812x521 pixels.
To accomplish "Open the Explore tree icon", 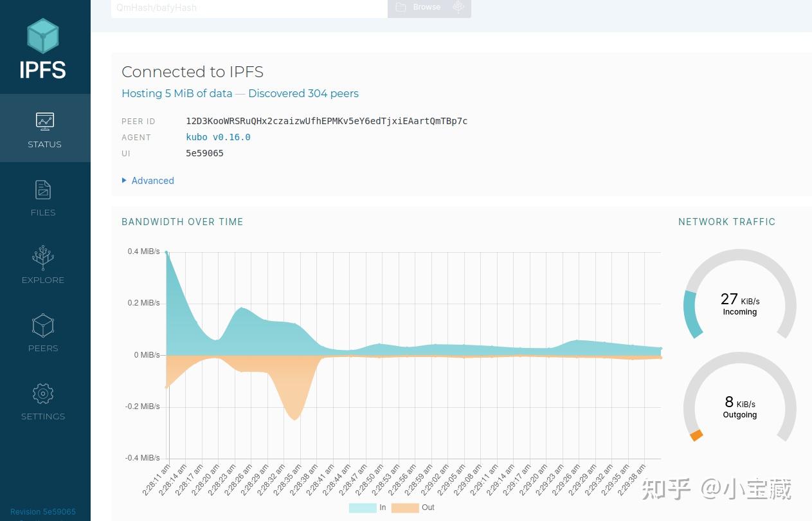I will coord(43,257).
